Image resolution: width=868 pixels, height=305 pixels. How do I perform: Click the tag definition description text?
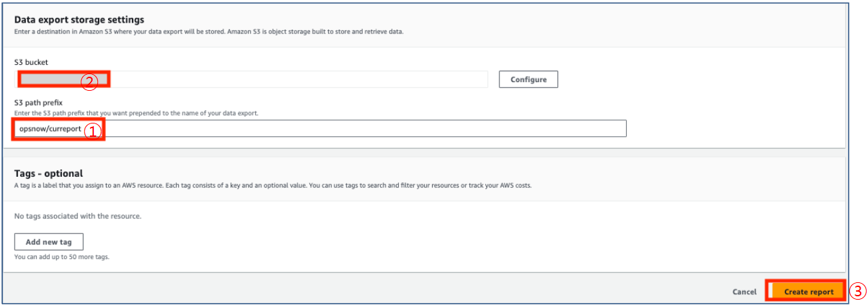(272, 185)
